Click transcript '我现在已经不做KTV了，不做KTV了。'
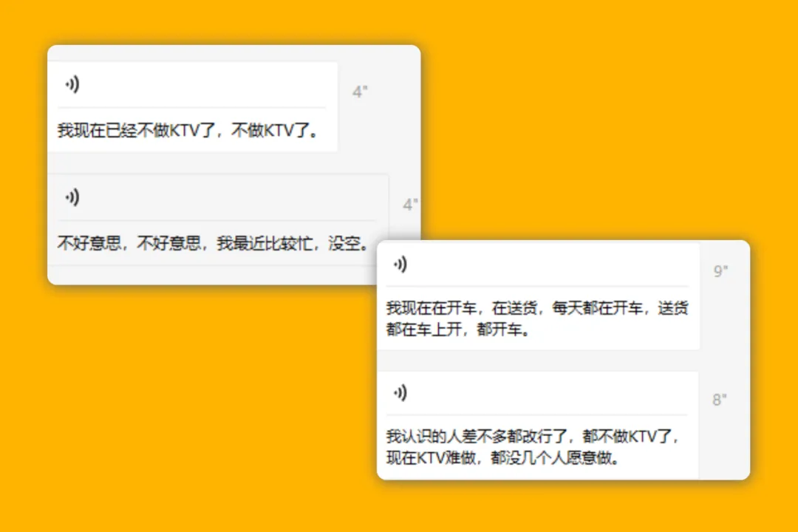 tap(188, 130)
